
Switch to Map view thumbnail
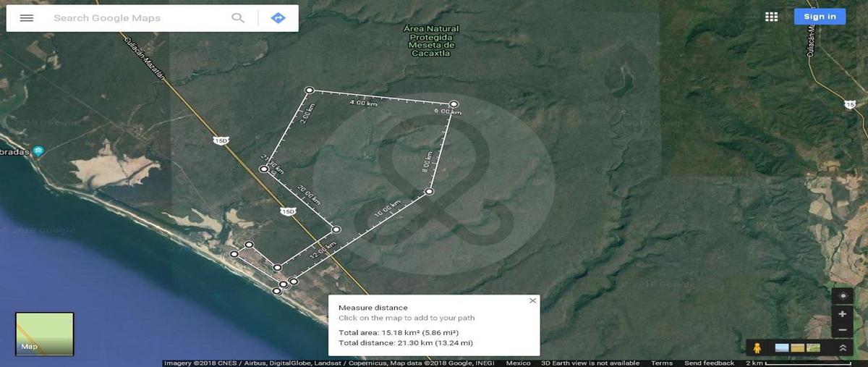45,334
